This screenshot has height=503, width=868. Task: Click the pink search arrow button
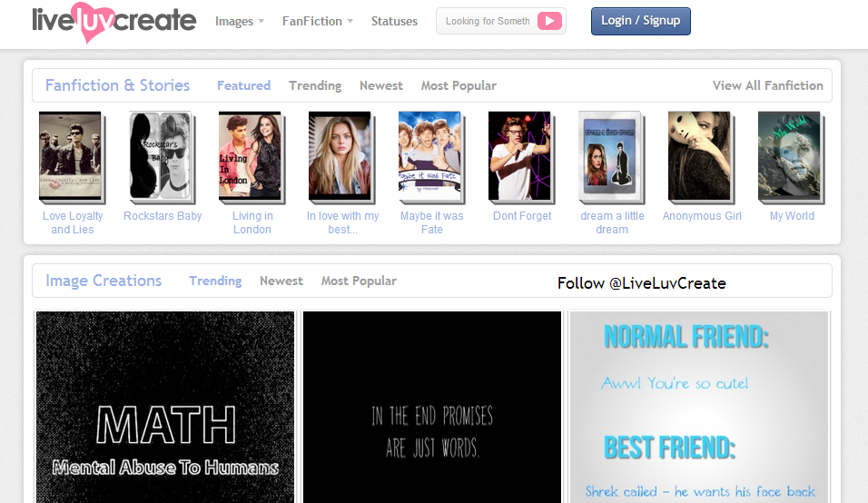[x=549, y=21]
